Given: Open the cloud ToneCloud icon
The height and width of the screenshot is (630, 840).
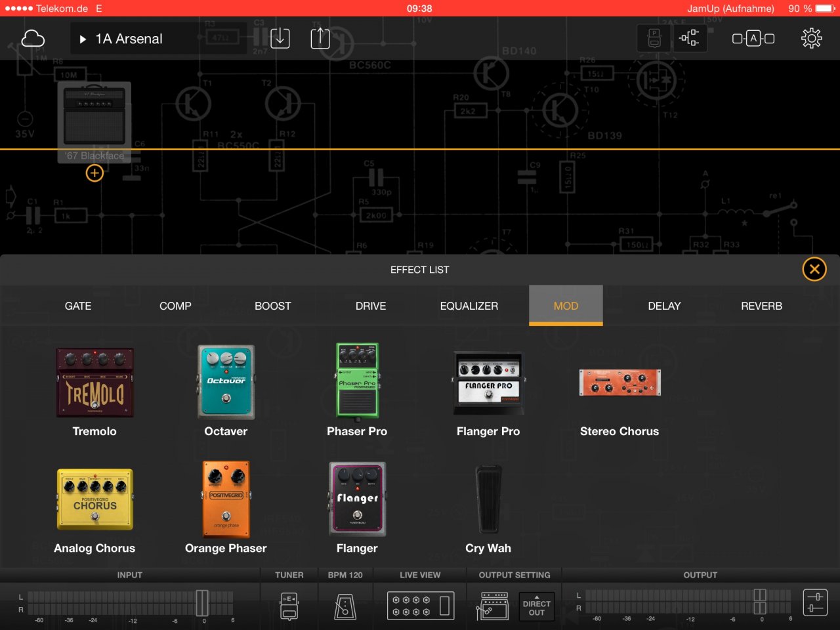Looking at the screenshot, I should pos(33,39).
